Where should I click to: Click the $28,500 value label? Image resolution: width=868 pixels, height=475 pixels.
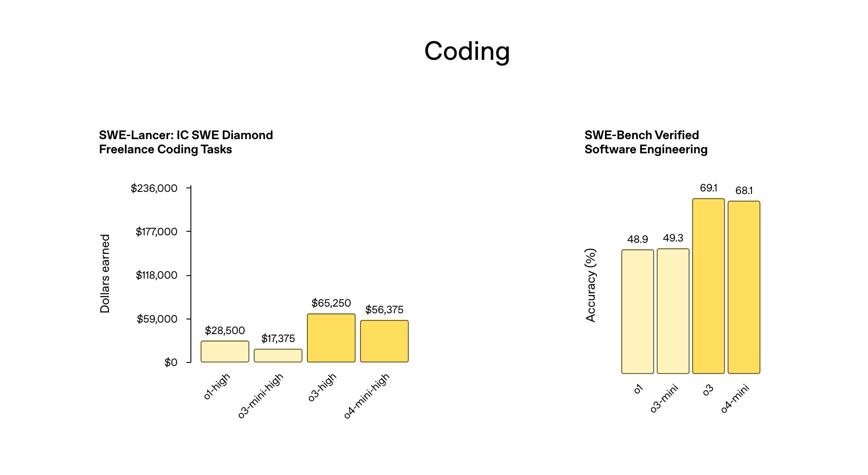click(225, 331)
